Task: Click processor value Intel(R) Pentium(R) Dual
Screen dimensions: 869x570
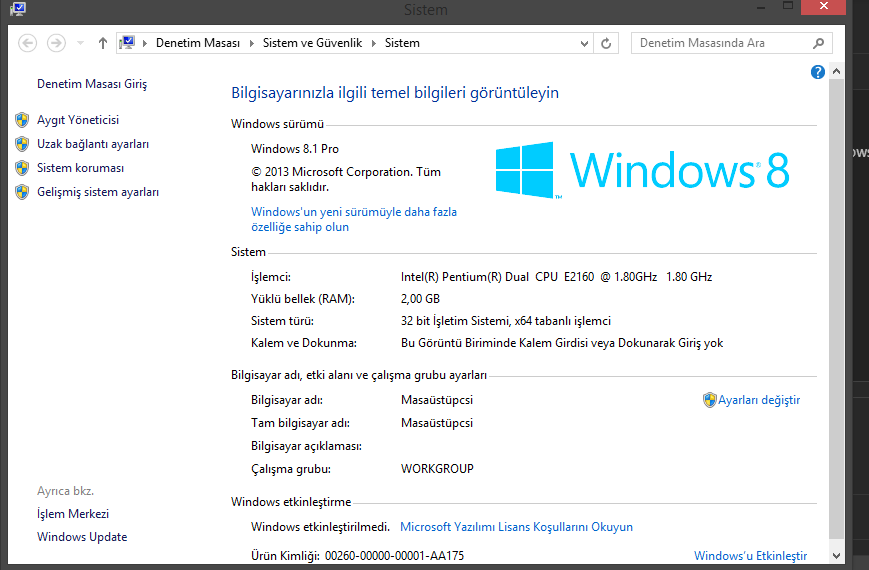Action: pos(556,277)
